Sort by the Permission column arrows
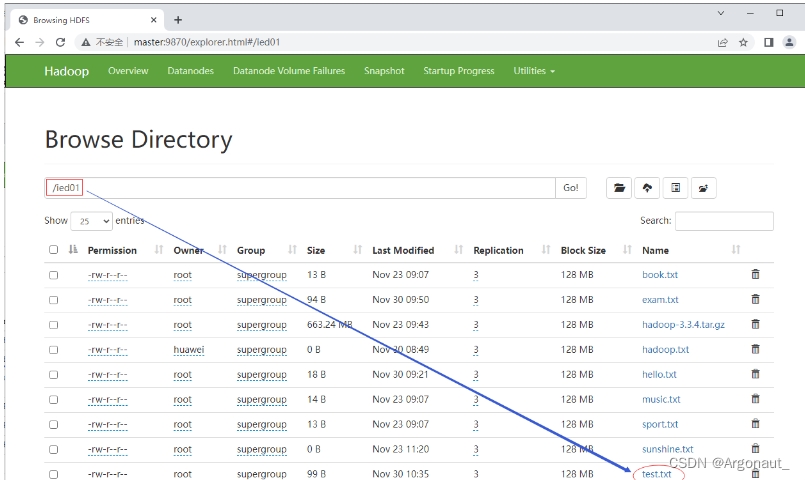This screenshot has height=480, width=805. (x=159, y=249)
